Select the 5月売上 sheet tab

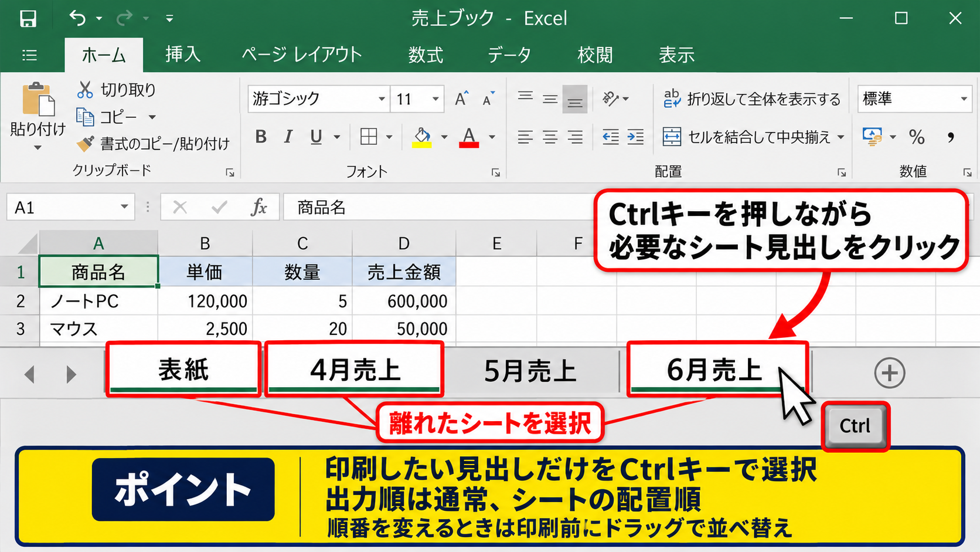click(x=530, y=371)
